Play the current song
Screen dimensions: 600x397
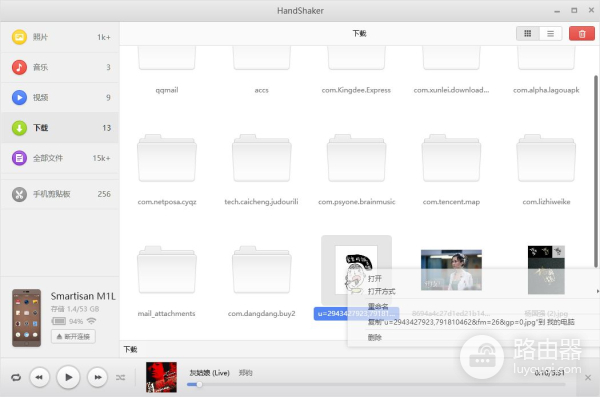coord(68,377)
